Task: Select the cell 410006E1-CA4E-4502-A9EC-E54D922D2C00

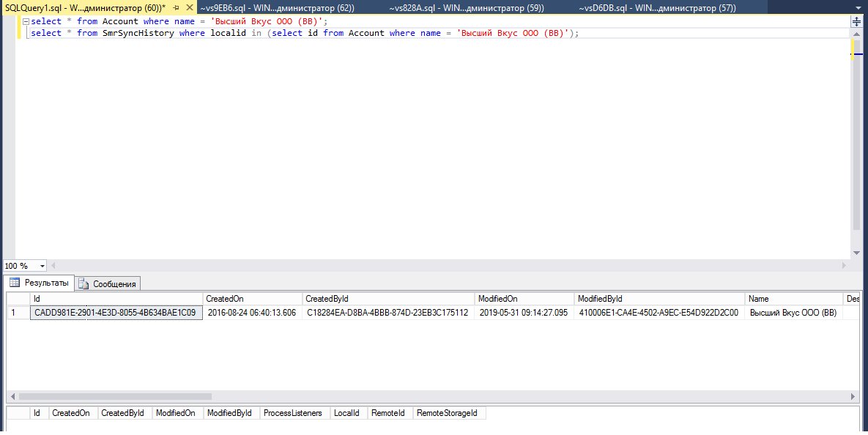Action: (x=660, y=313)
